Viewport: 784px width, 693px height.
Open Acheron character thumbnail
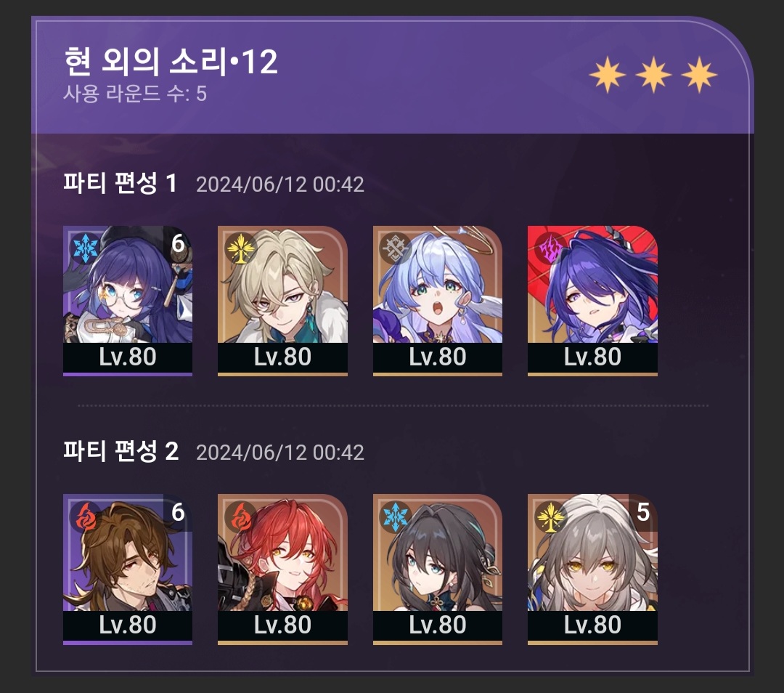coord(592,300)
